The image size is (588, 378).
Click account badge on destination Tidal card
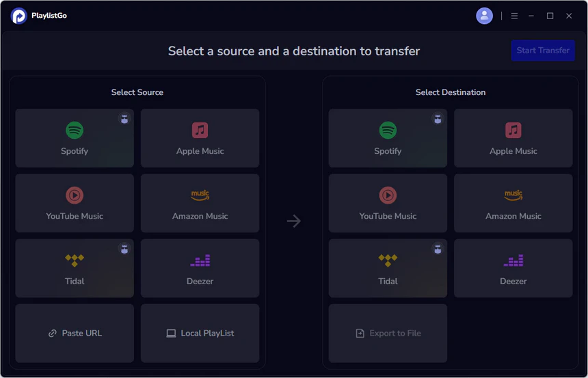click(x=438, y=249)
